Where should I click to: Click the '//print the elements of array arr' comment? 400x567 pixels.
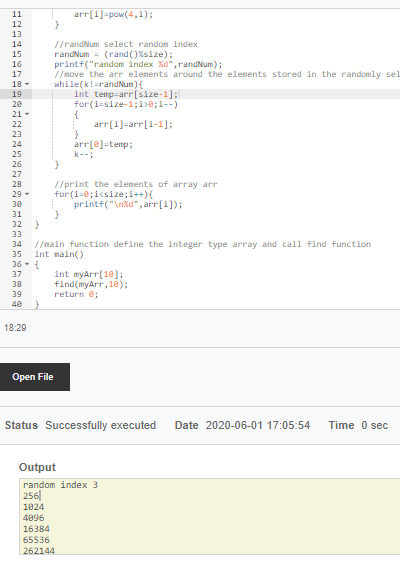pos(136,184)
